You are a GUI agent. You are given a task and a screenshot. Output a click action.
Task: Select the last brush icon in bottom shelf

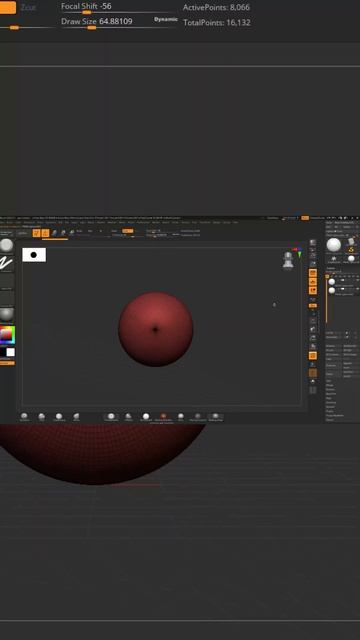click(x=216, y=416)
